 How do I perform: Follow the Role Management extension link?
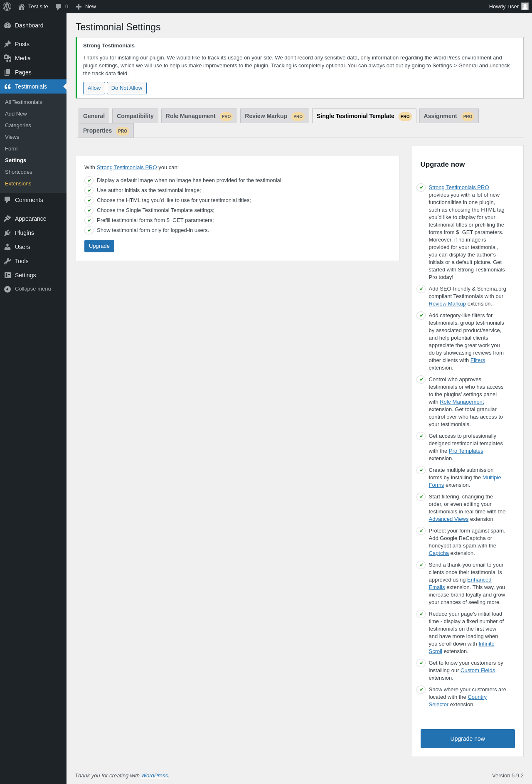(462, 402)
